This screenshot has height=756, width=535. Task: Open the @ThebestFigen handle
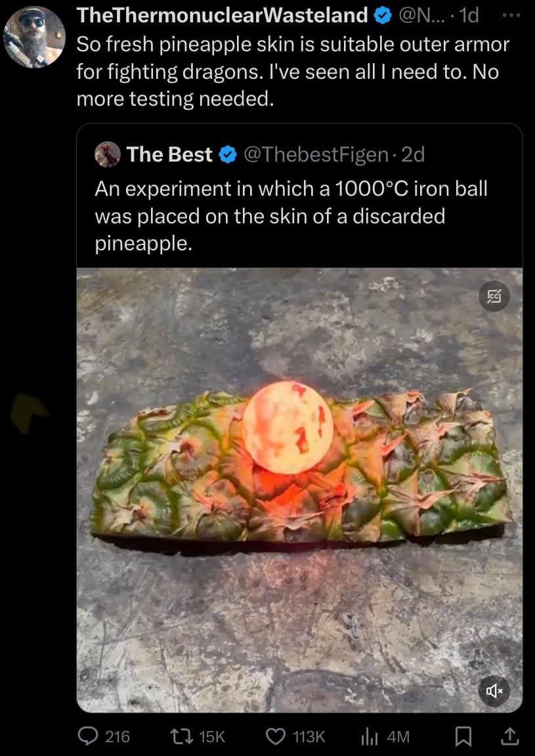316,154
